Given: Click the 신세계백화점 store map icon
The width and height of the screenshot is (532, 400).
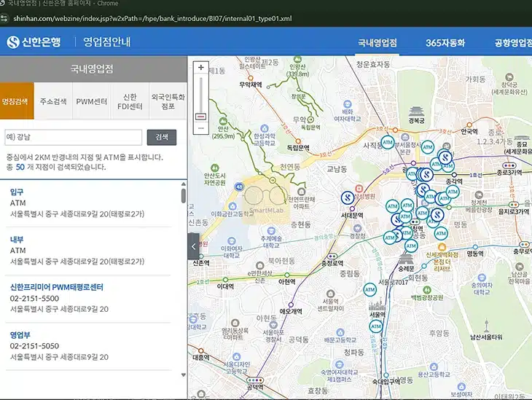Looking at the screenshot, I should 442,247.
